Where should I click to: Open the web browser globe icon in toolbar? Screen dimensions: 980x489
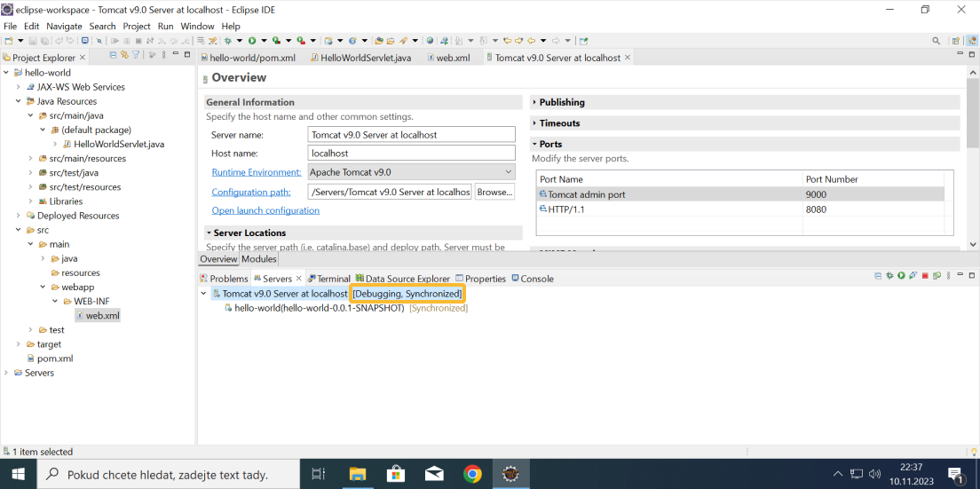pos(430,41)
